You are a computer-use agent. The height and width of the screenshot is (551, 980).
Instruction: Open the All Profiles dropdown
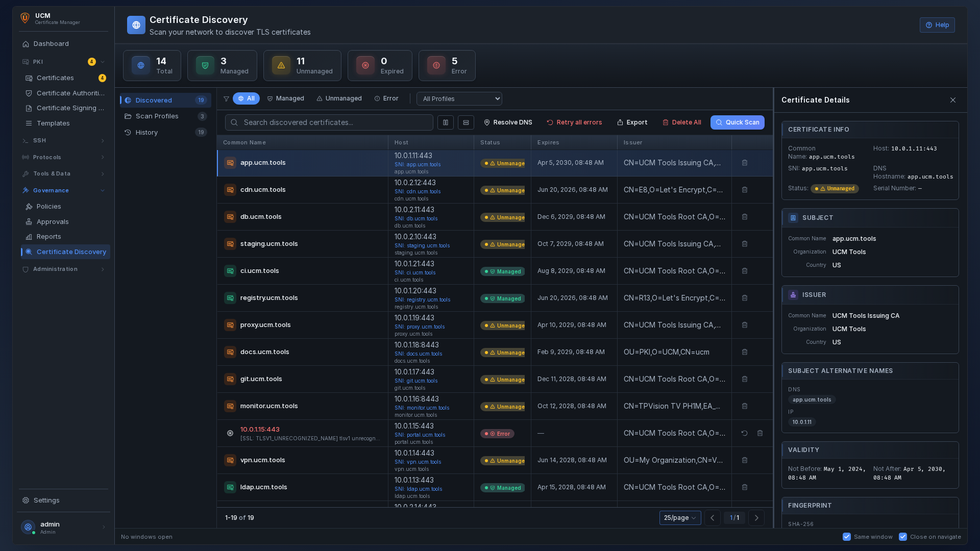[459, 99]
